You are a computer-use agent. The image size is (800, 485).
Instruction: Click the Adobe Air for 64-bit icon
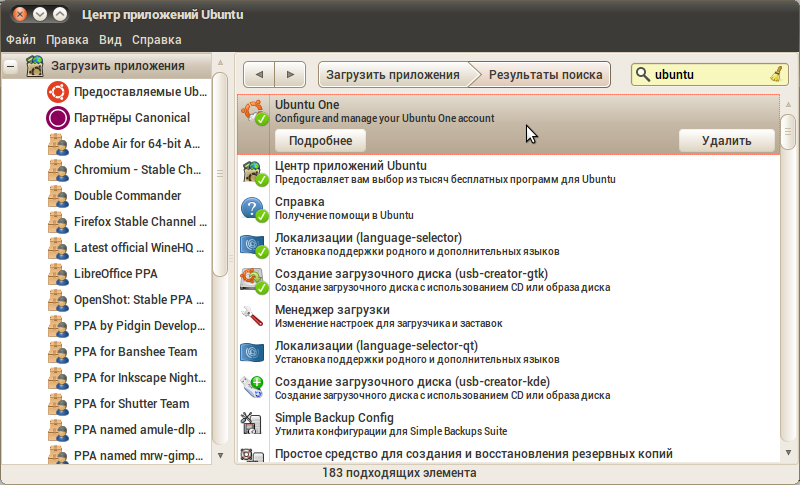coord(58,144)
